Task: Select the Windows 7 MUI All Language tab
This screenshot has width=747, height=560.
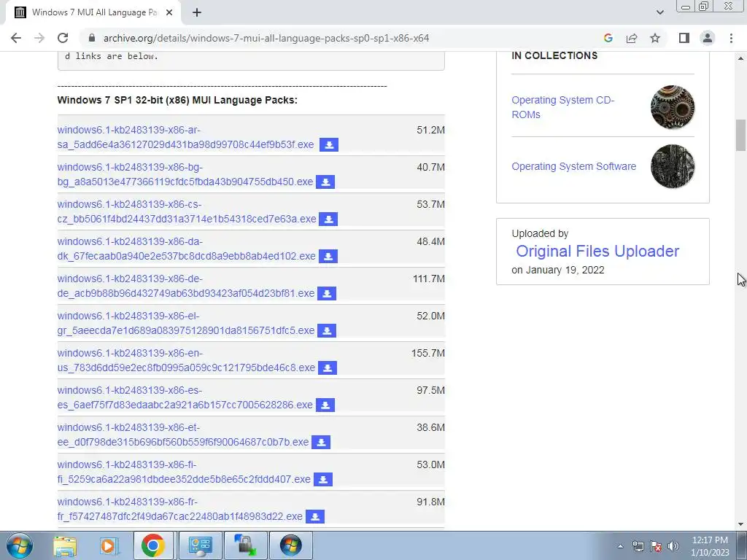Action: (94, 13)
